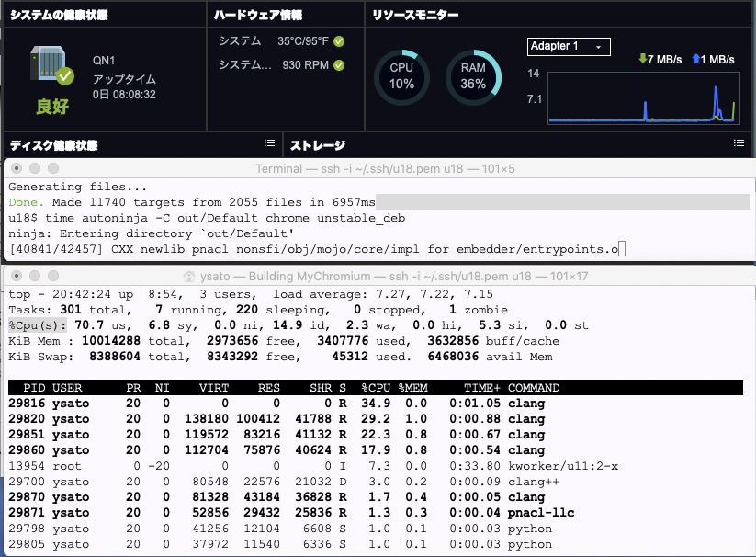Viewport: 756px width, 557px height.
Task: Open the CPU 10% usage gauge
Action: click(x=401, y=76)
